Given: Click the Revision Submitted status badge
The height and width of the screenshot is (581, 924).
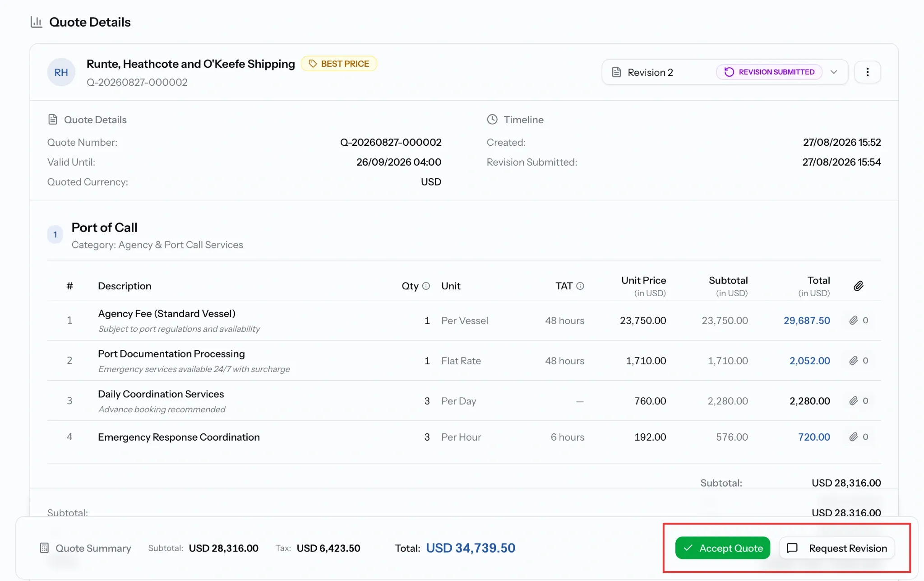Looking at the screenshot, I should pyautogui.click(x=769, y=72).
